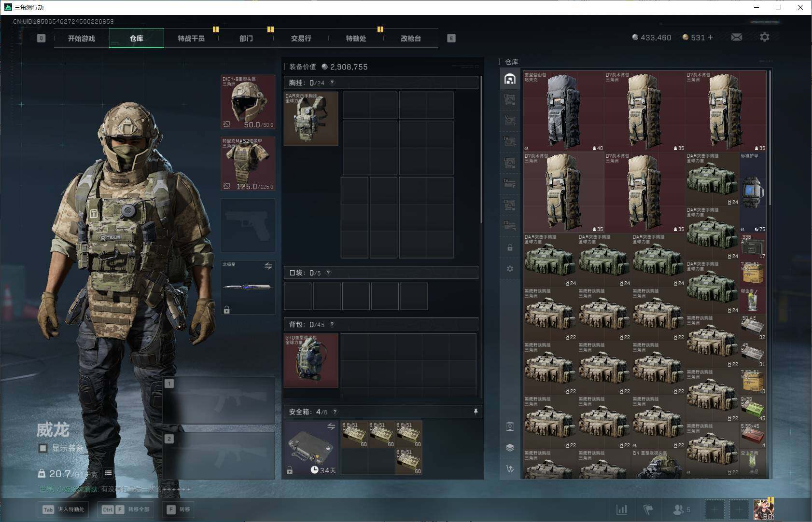Select the 9x39 ammo stack

pos(753,408)
